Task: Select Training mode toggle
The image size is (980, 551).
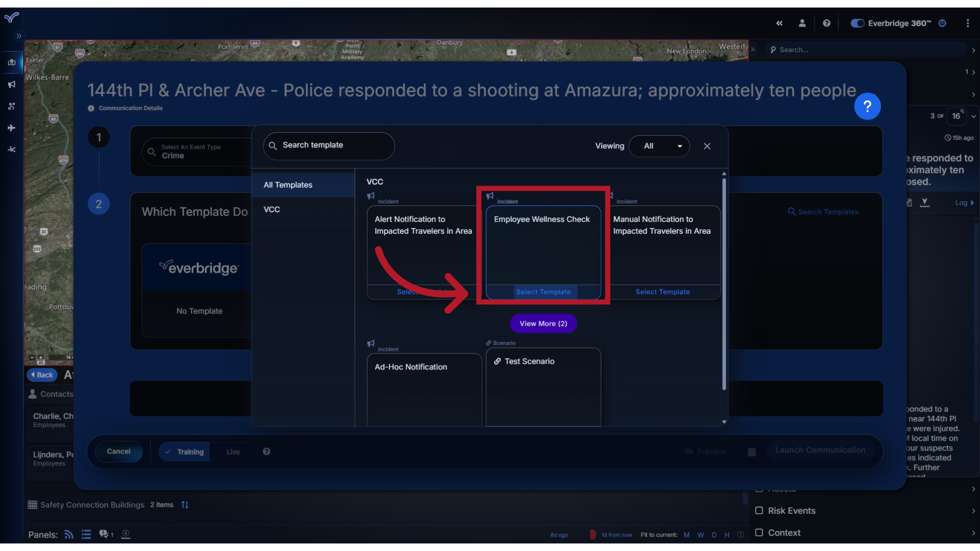Action: point(184,452)
